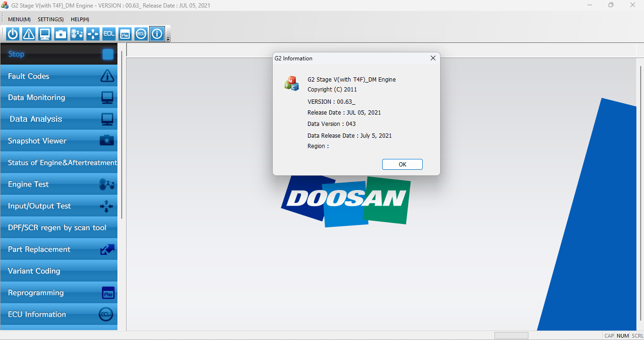The width and height of the screenshot is (644, 340).
Task: Click the "Data Version : 043" text
Action: click(x=332, y=124)
